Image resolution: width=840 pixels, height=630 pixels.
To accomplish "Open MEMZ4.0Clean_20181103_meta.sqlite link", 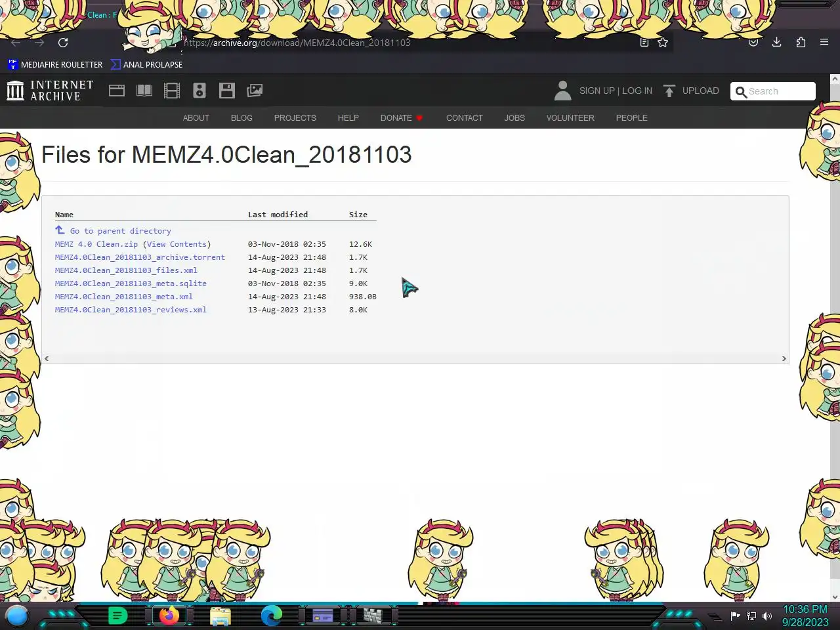I will tap(131, 283).
